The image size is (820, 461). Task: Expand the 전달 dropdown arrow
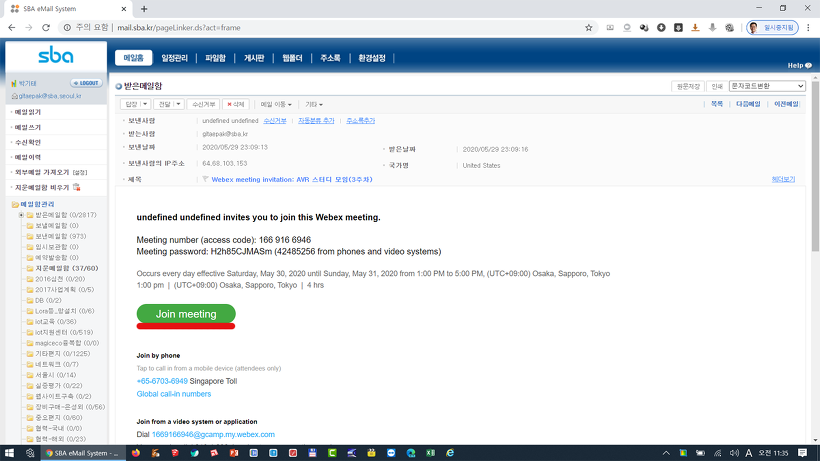pyautogui.click(x=178, y=105)
